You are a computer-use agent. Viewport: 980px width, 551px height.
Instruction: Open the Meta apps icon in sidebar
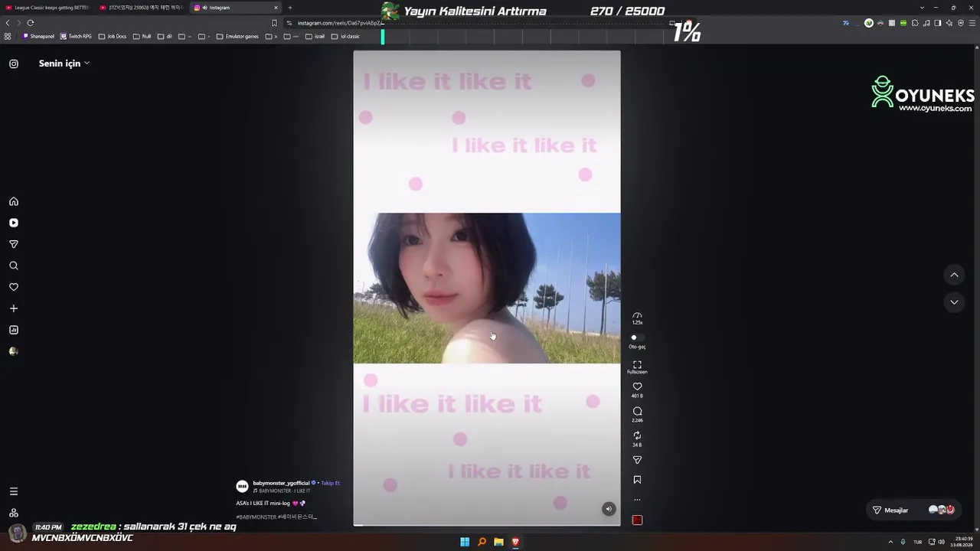pyautogui.click(x=14, y=513)
